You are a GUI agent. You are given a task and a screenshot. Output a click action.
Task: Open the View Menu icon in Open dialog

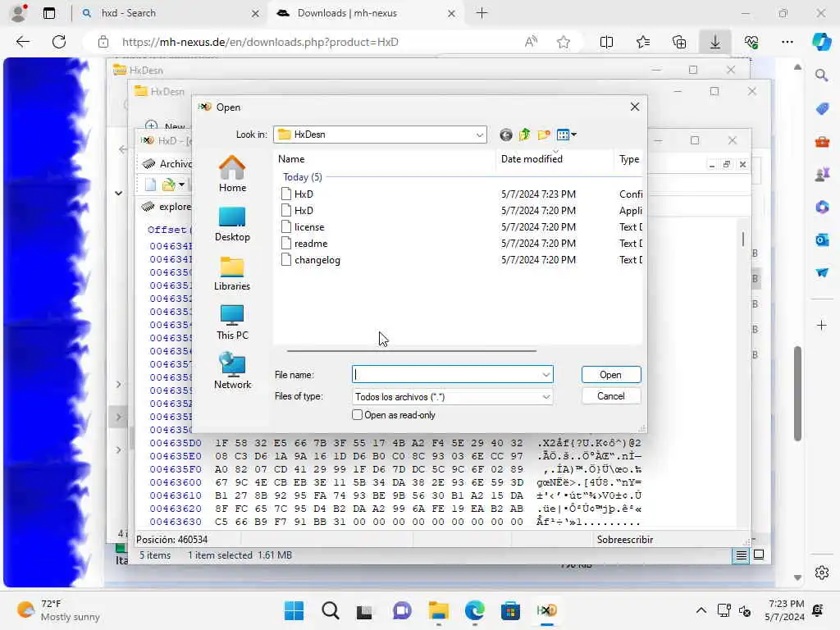(566, 135)
